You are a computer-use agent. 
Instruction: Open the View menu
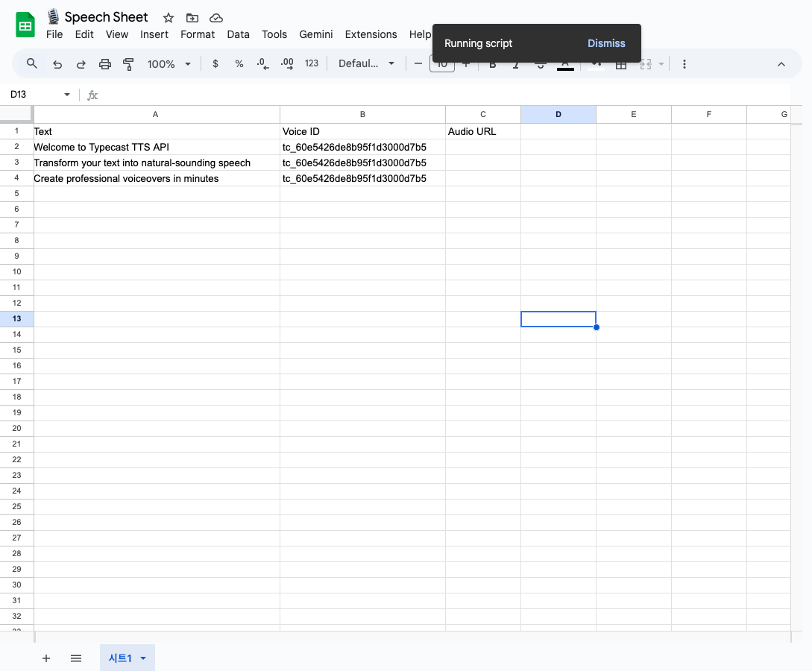(116, 34)
